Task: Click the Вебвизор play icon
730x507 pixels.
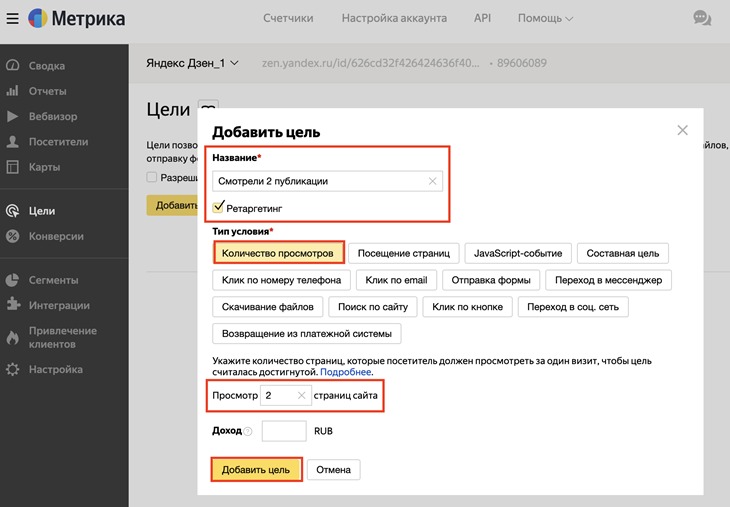Action: point(13,116)
